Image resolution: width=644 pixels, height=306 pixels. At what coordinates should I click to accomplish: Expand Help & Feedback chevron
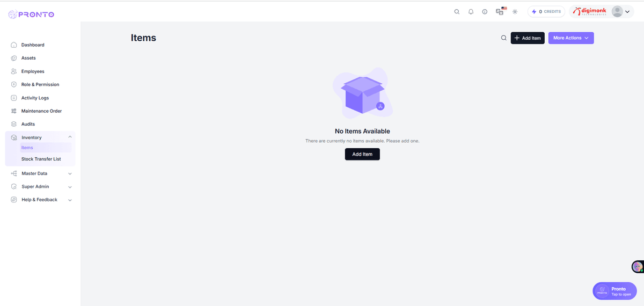point(70,200)
